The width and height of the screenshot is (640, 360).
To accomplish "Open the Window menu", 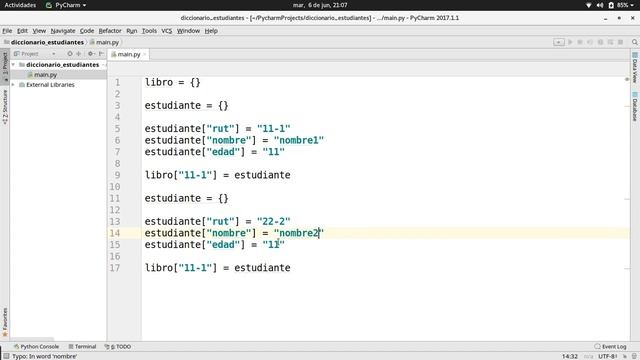I will coord(188,31).
